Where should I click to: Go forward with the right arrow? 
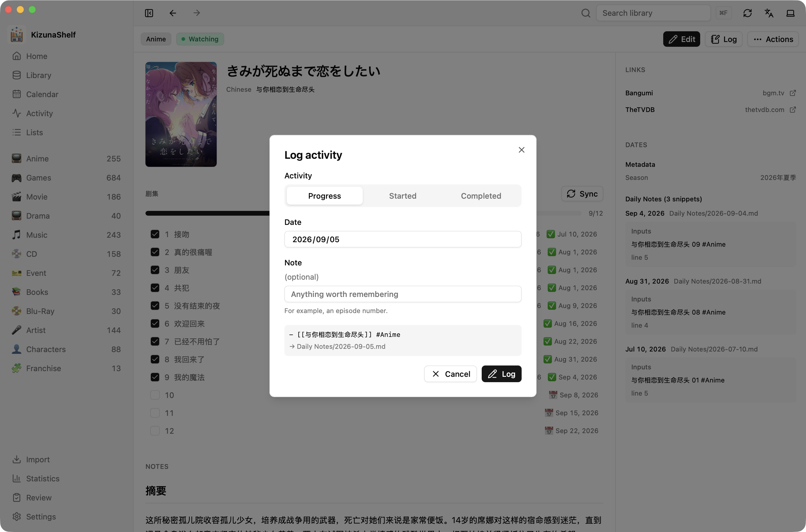[196, 13]
